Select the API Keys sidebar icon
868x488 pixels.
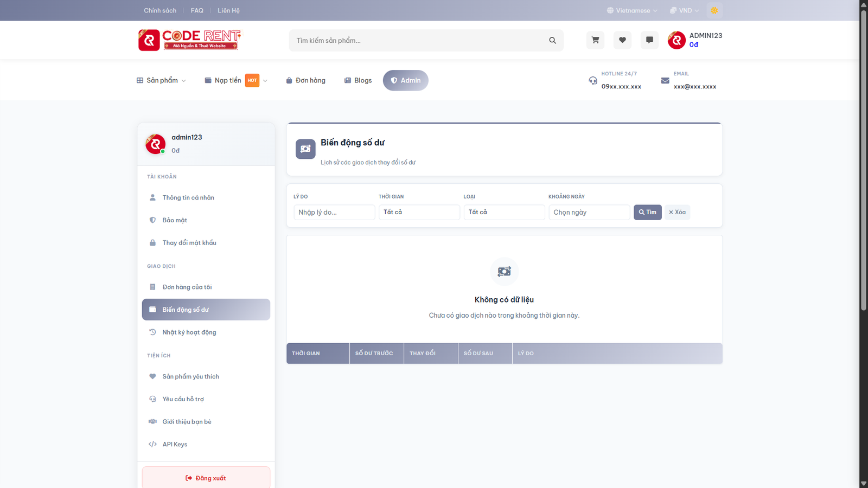152,444
